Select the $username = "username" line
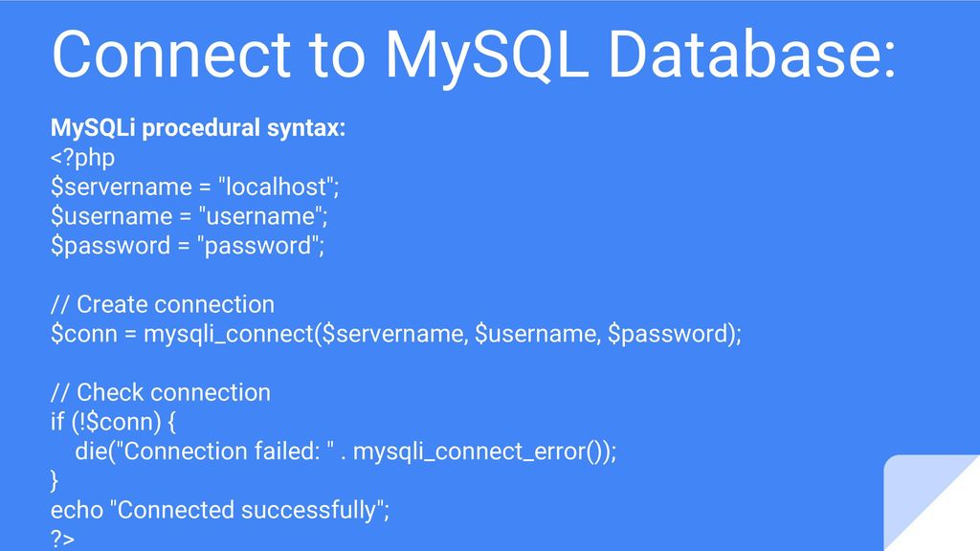 click(x=189, y=216)
